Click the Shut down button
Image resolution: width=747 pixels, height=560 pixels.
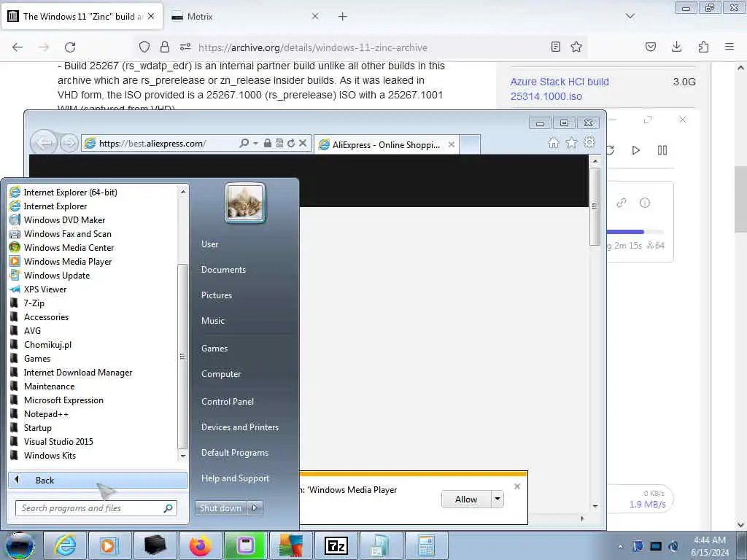[x=220, y=508]
